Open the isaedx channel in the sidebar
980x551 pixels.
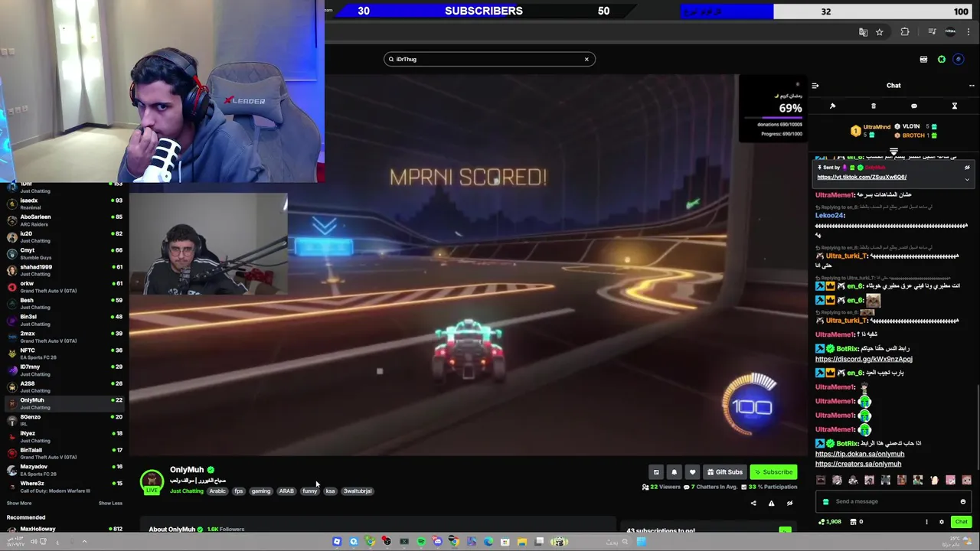[64, 204]
